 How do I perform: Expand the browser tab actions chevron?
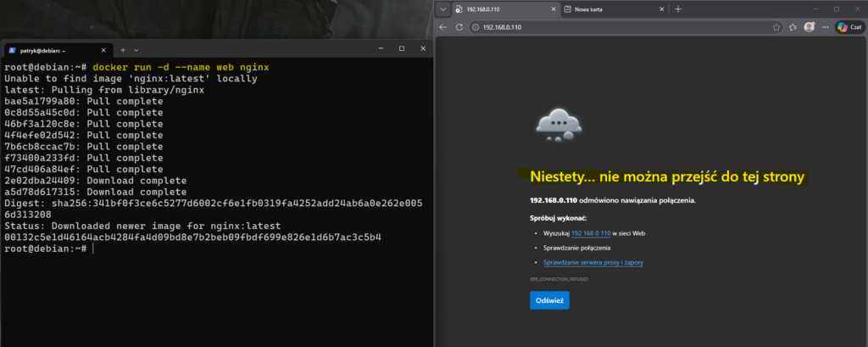click(441, 9)
